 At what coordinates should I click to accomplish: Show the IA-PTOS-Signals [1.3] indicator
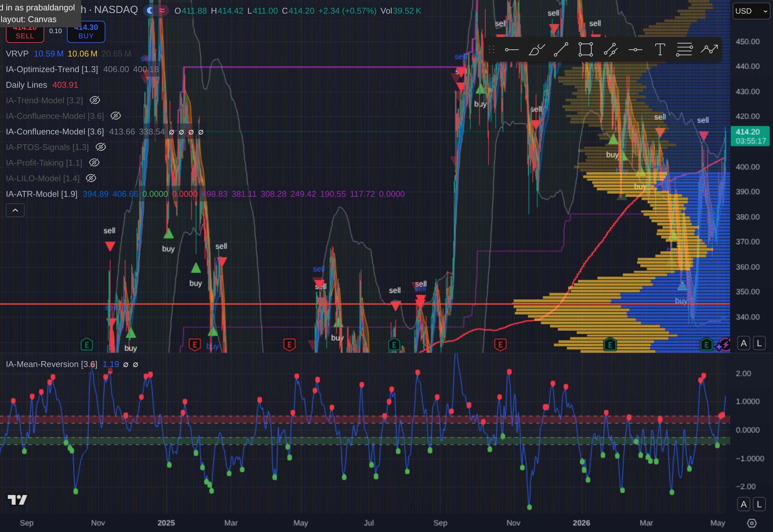coord(100,147)
